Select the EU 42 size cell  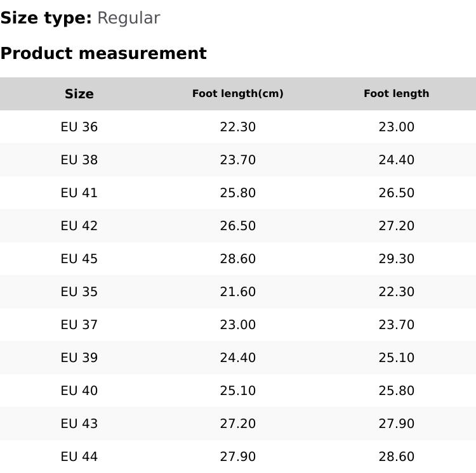[79, 226]
